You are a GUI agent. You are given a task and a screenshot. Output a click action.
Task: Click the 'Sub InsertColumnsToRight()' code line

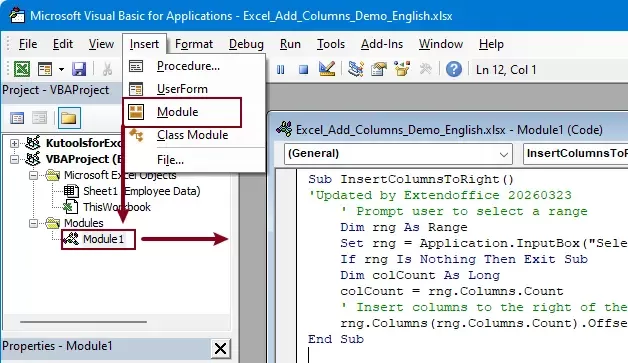tap(411, 179)
